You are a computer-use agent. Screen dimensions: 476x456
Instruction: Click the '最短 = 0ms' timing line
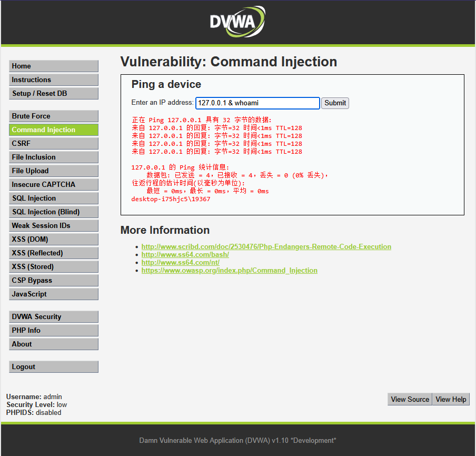coord(207,191)
